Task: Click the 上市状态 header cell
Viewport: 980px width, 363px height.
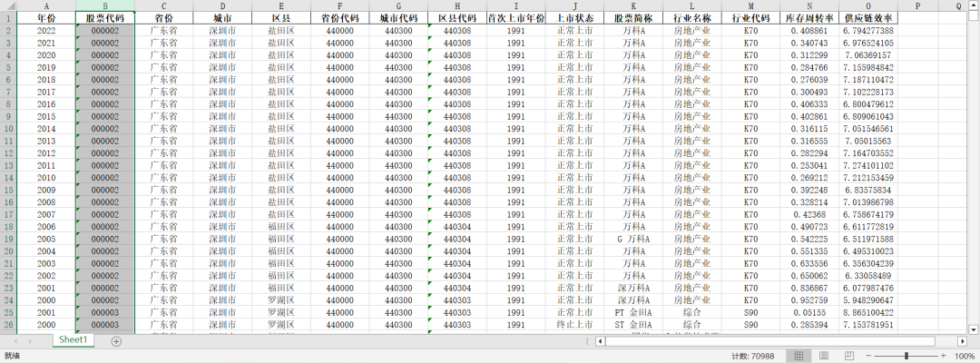Action: pyautogui.click(x=575, y=18)
